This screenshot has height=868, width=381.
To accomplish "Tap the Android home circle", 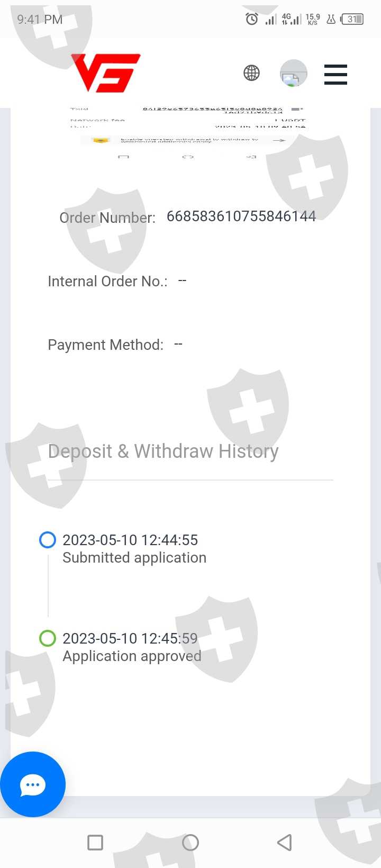I will tap(190, 843).
